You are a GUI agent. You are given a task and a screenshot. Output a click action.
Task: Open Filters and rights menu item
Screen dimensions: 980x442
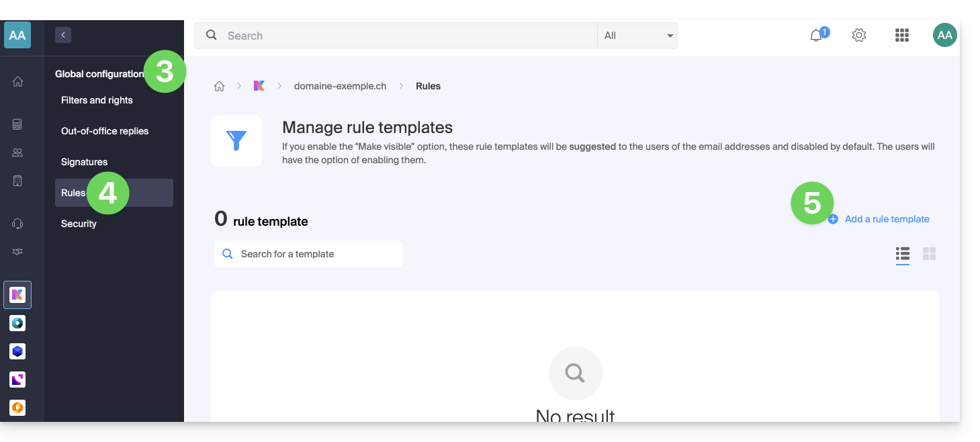(x=97, y=100)
